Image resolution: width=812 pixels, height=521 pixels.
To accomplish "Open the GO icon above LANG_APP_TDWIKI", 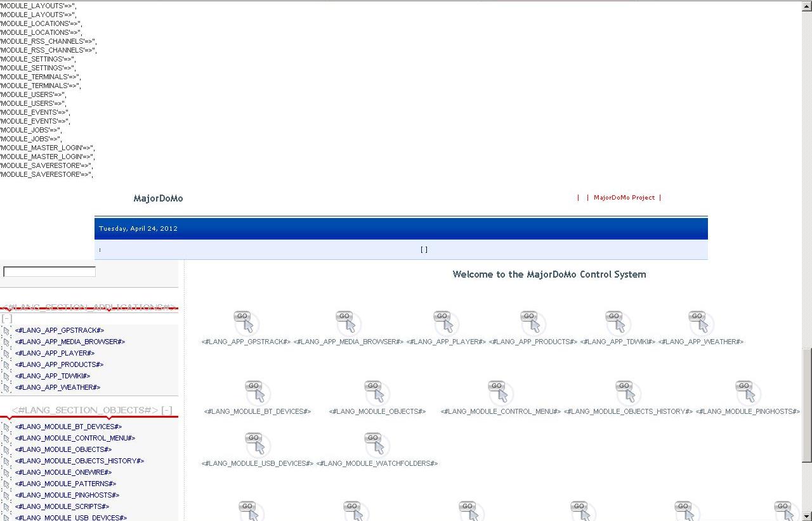I will [617, 323].
